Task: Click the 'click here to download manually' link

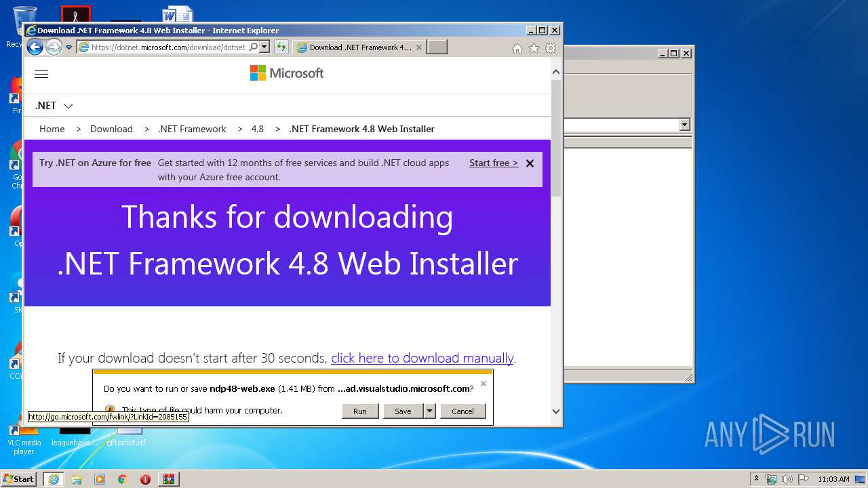Action: pyautogui.click(x=422, y=358)
